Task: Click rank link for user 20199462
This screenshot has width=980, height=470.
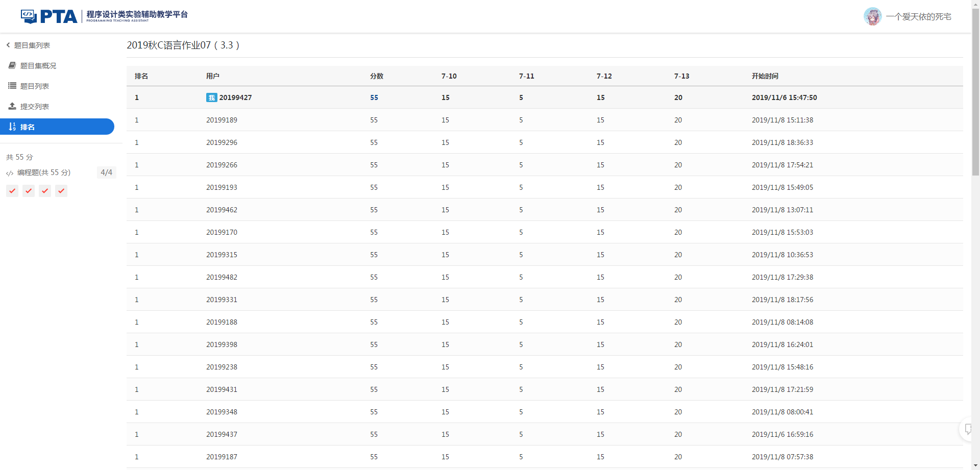Action: click(137, 210)
